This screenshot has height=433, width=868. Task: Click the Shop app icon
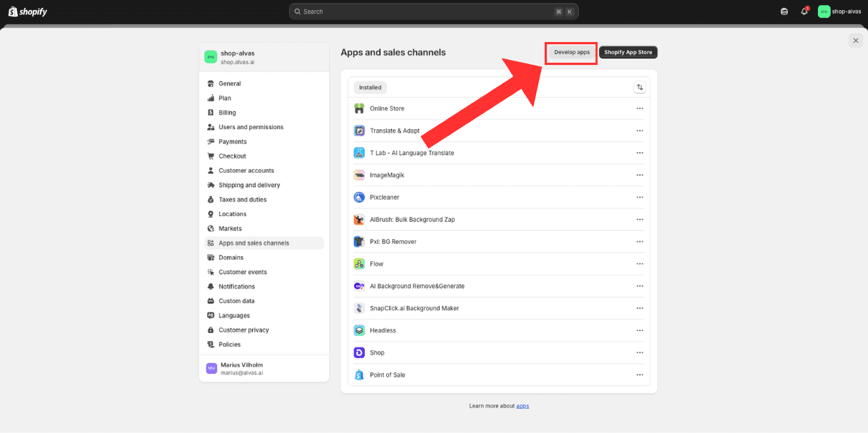click(x=359, y=352)
